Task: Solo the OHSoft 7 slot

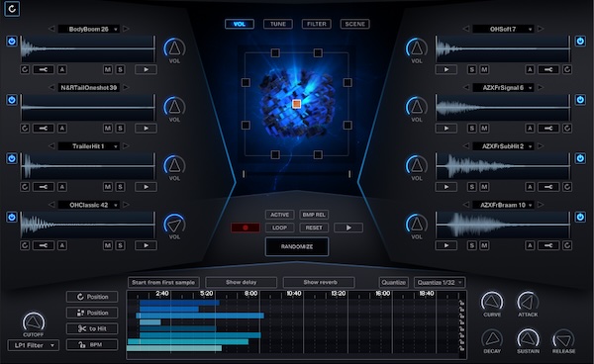Action: click(471, 69)
